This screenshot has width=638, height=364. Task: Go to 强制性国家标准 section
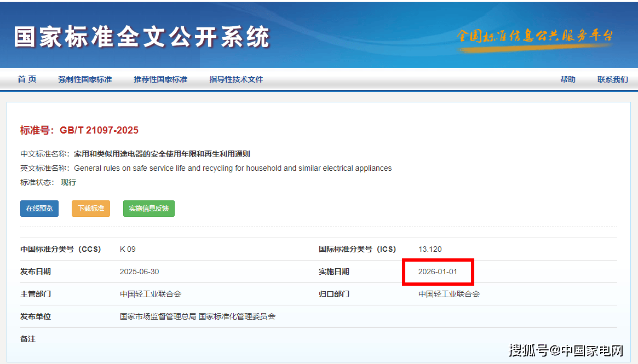pyautogui.click(x=85, y=79)
